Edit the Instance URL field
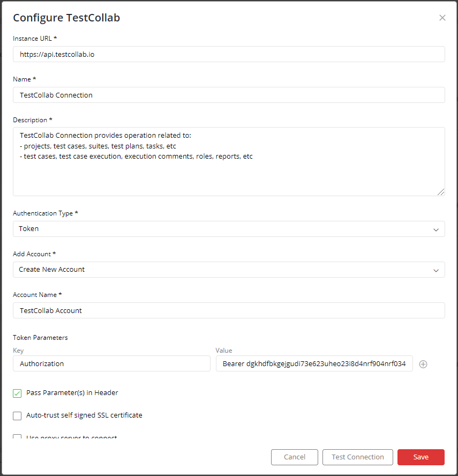 coord(229,54)
